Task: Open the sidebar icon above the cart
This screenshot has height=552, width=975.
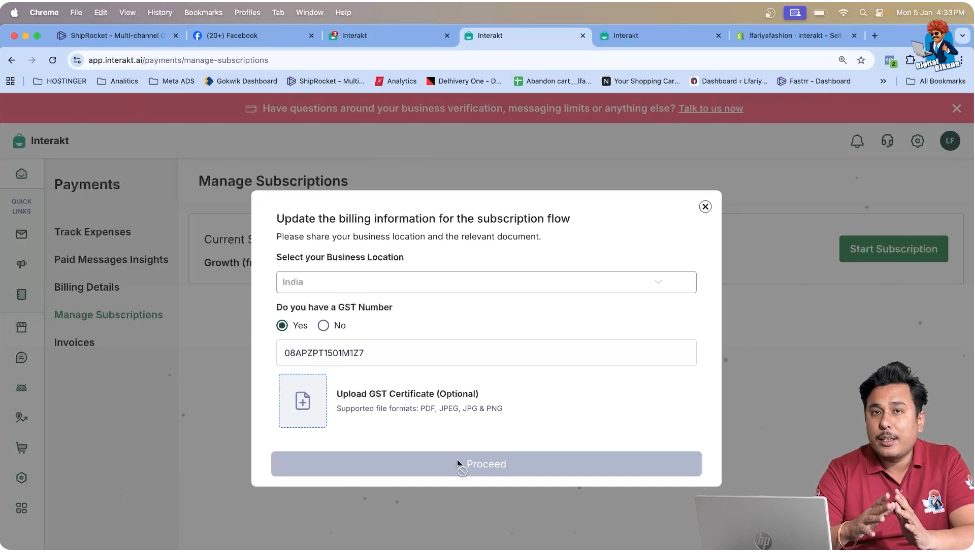Action: 21,417
